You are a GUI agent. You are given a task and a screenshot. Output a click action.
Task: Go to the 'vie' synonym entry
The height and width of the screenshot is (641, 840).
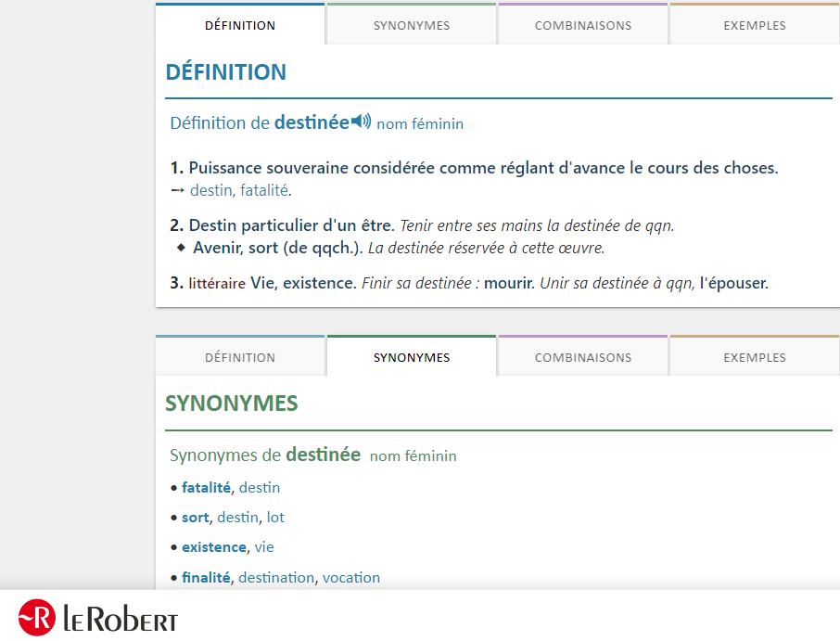click(264, 546)
